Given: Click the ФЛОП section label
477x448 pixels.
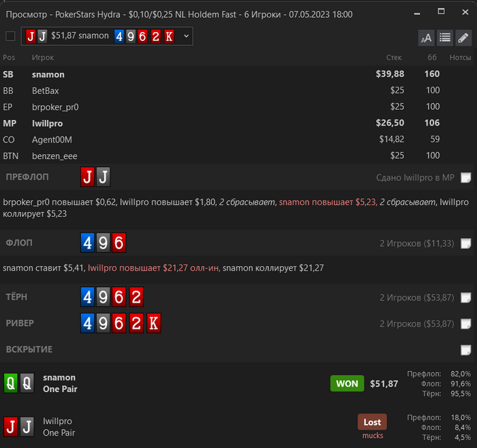Looking at the screenshot, I should coord(19,243).
